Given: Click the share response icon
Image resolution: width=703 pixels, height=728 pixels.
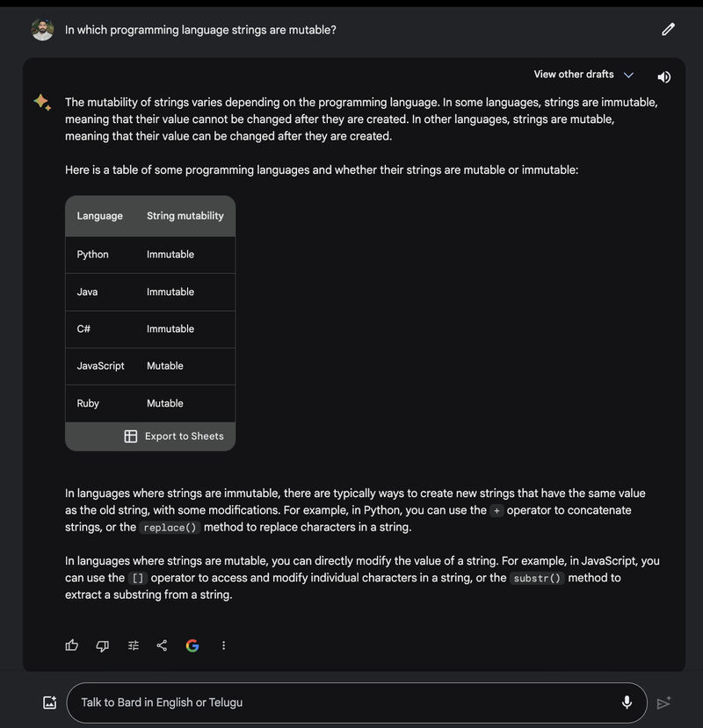Looking at the screenshot, I should 162,645.
